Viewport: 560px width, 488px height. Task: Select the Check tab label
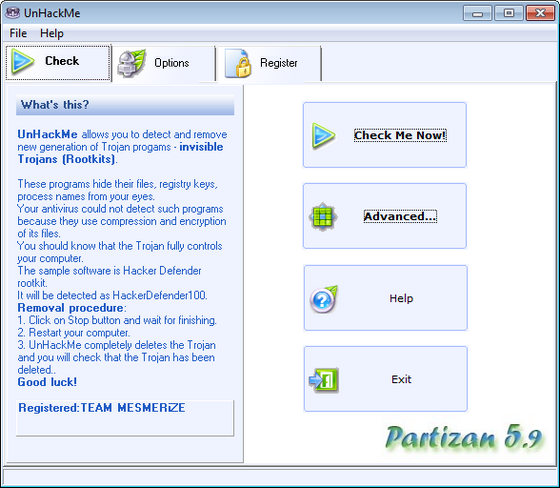tap(62, 61)
